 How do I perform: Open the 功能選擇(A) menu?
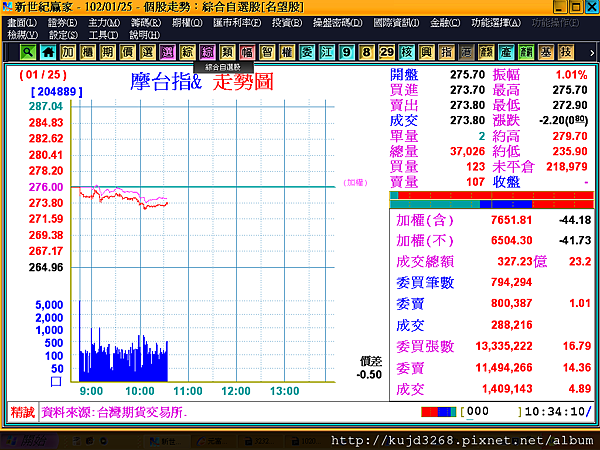[496, 23]
